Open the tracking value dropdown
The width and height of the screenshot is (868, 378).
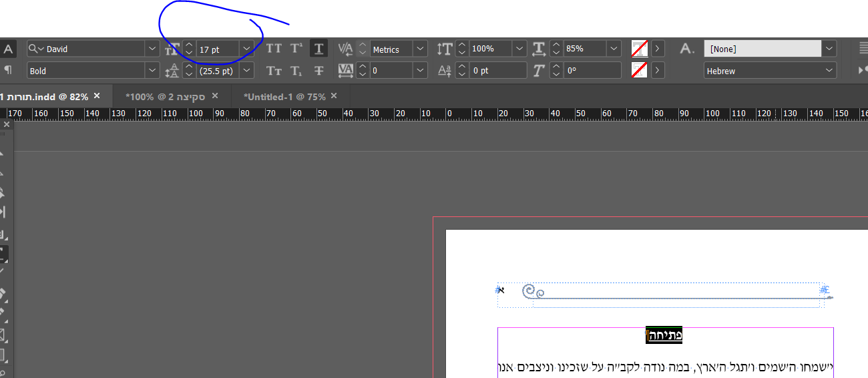tap(420, 70)
